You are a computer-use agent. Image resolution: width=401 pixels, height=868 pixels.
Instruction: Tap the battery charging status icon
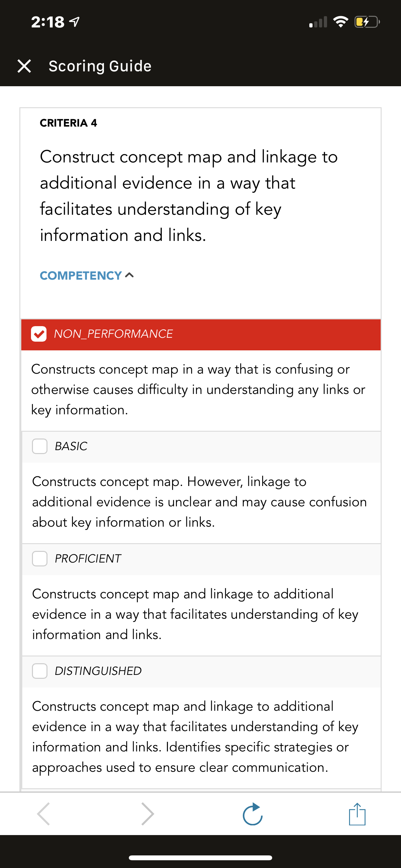pos(367,22)
